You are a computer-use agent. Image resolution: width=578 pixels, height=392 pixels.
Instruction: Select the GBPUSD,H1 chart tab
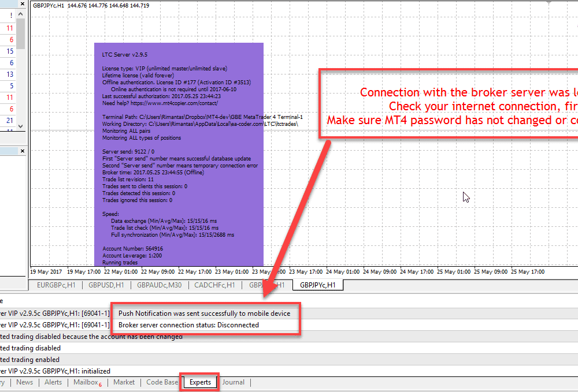tap(106, 285)
